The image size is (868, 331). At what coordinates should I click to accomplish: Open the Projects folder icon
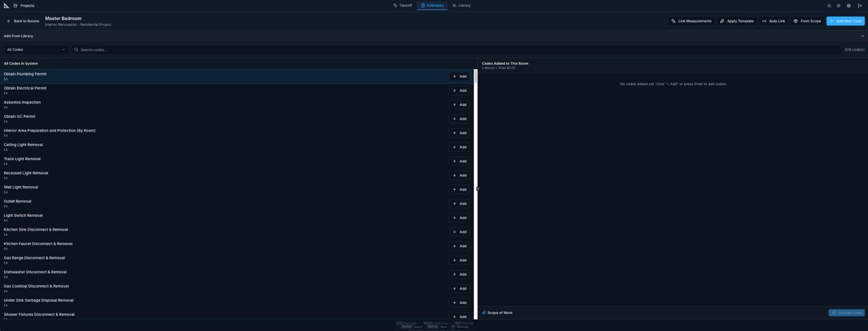(x=16, y=5)
